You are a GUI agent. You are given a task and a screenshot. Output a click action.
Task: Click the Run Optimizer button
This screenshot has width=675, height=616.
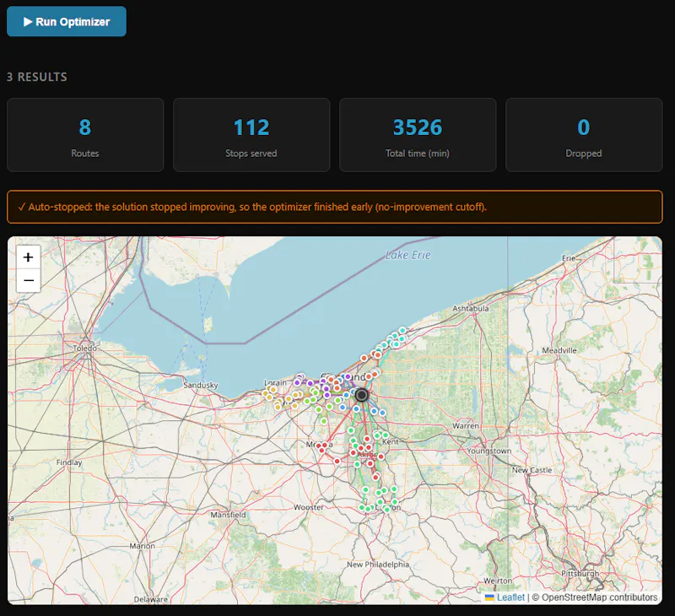[x=67, y=22]
